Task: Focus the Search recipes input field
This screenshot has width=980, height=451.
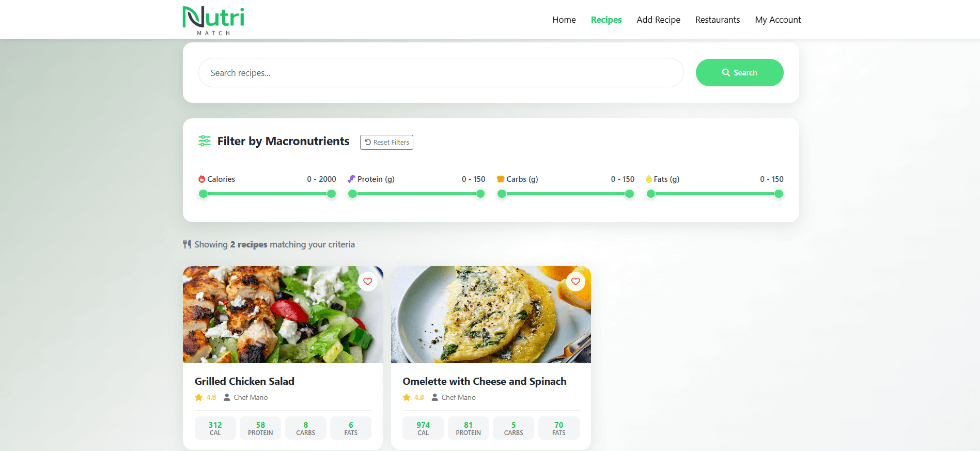Action: (441, 73)
